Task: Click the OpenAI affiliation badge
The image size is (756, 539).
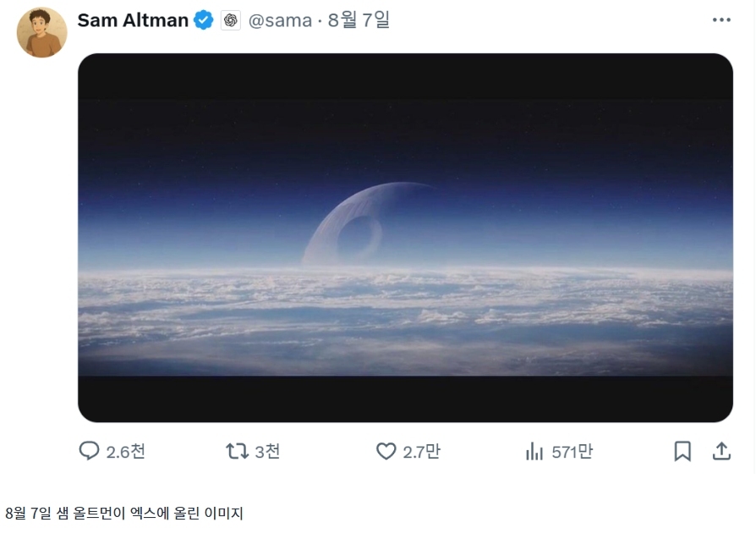Action: coord(231,20)
